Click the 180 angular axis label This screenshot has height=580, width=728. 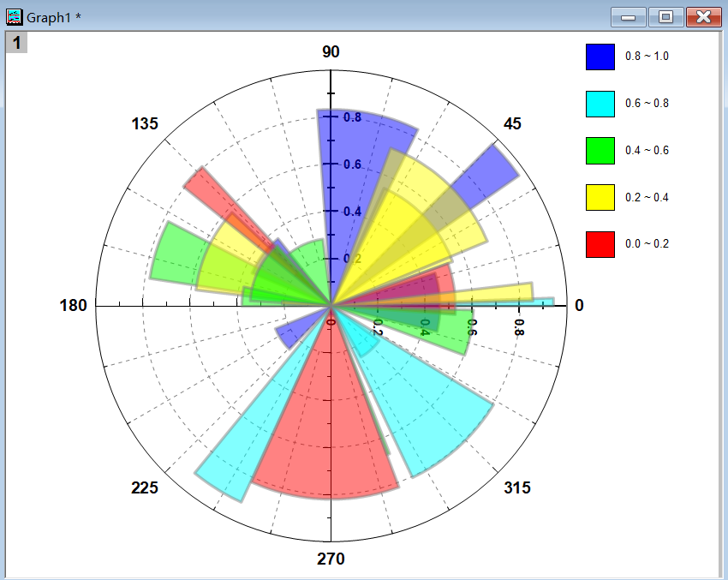click(74, 306)
